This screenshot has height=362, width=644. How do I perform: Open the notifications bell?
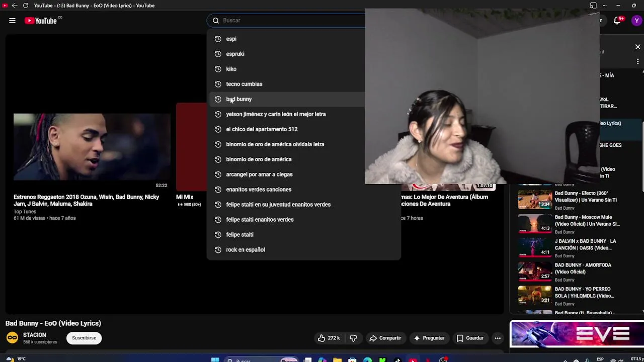click(x=617, y=21)
